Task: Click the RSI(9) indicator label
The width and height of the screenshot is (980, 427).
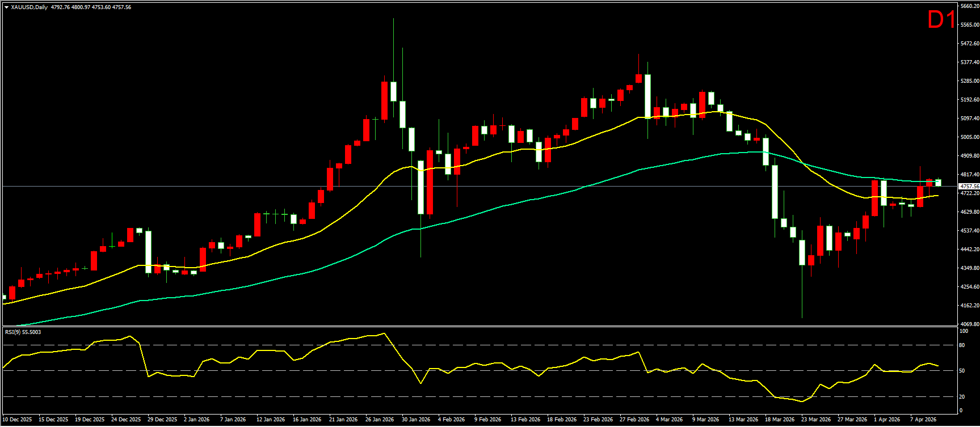Action: (x=23, y=332)
